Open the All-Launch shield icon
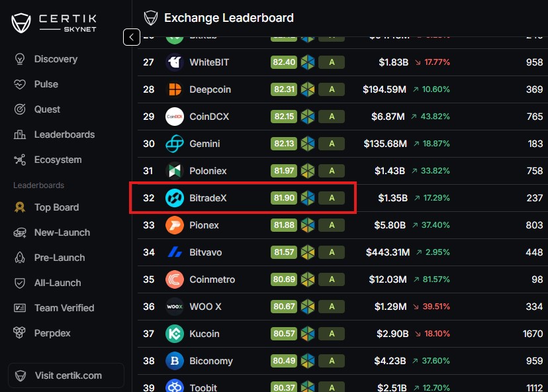Viewport: 548px width, 392px height. coord(21,283)
